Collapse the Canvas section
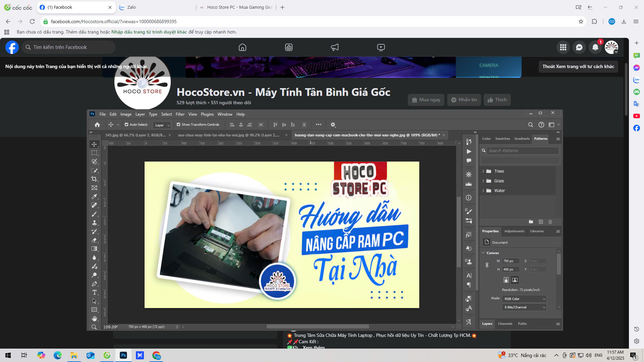The image size is (644, 362). (x=483, y=253)
